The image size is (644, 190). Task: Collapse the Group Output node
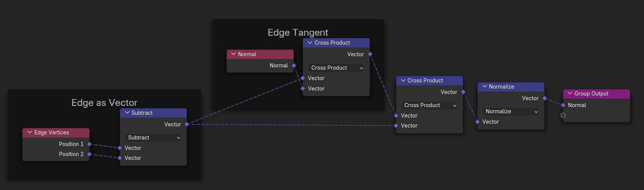(x=570, y=93)
